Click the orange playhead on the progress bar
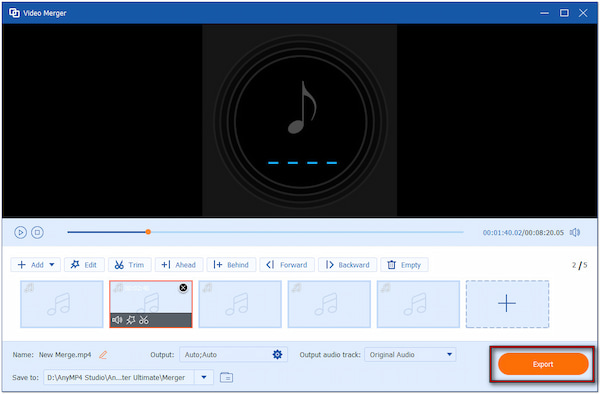The image size is (600, 394). click(x=148, y=232)
